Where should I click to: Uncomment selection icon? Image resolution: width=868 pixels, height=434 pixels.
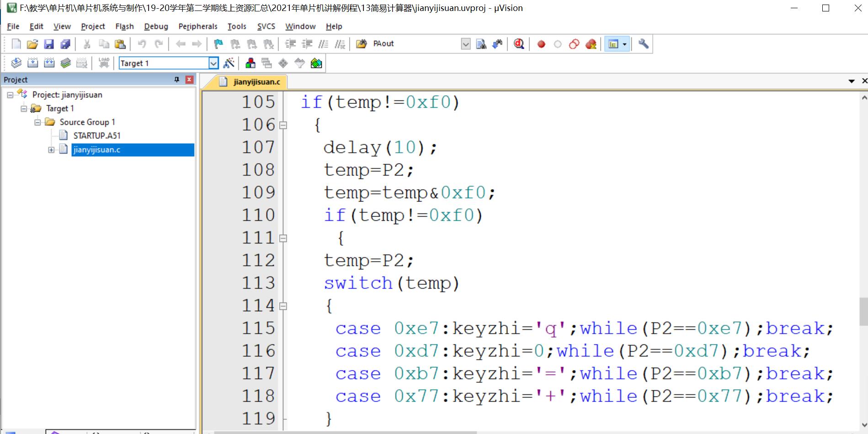(x=340, y=44)
